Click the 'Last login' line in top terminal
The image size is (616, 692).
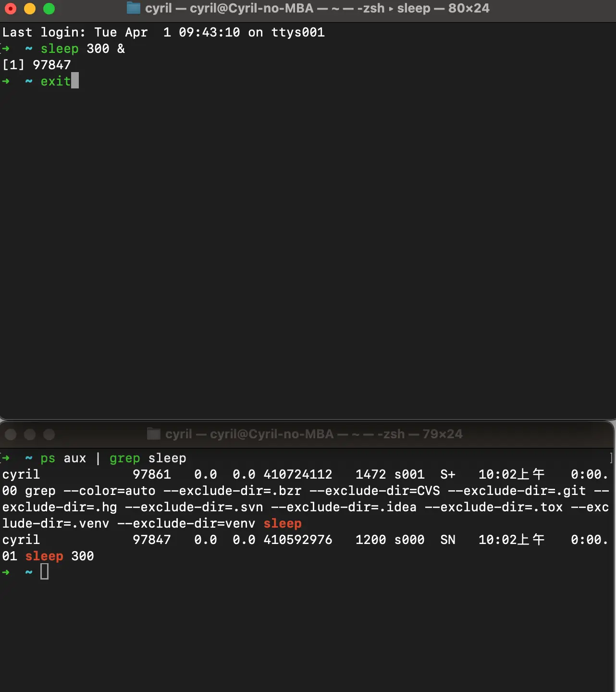[x=163, y=32]
